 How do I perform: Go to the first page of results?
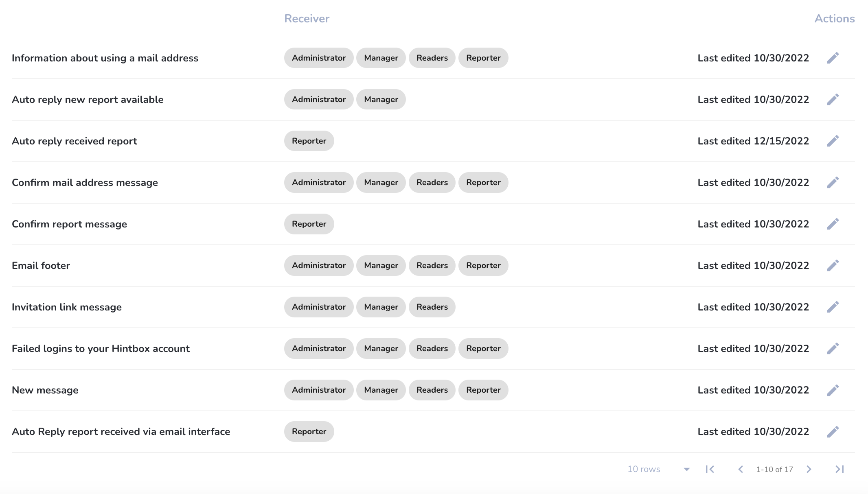[710, 469]
